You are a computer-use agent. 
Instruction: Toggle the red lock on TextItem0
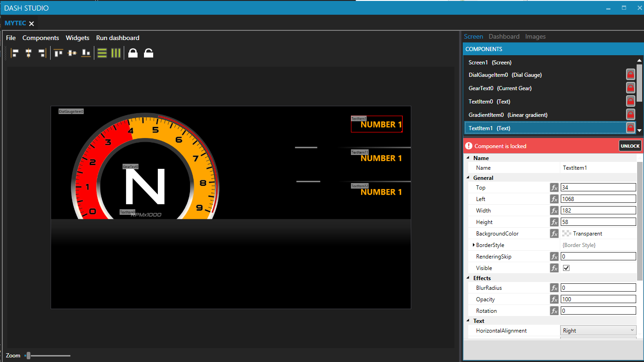click(x=631, y=102)
